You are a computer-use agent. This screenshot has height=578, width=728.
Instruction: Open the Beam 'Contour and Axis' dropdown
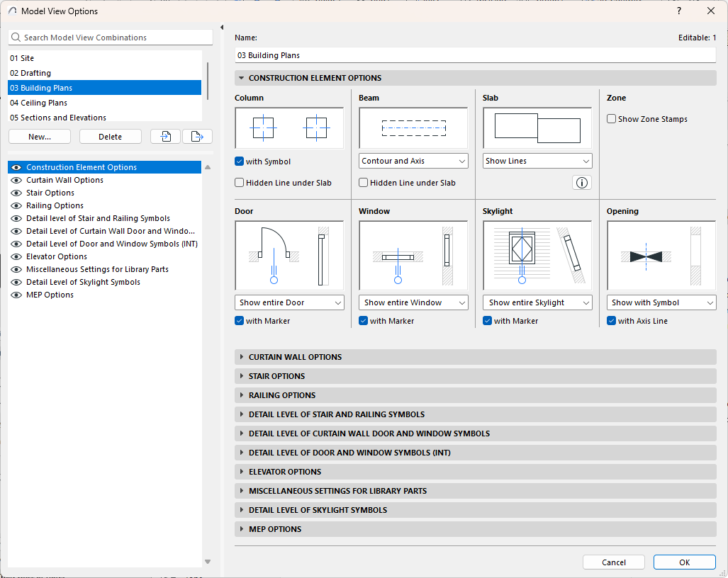tap(413, 161)
